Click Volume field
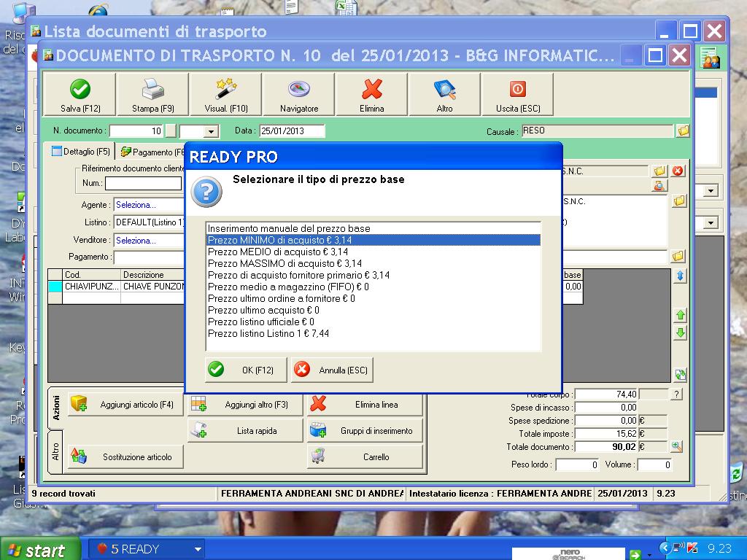Screen dimensions: 747x560 coord(654,464)
